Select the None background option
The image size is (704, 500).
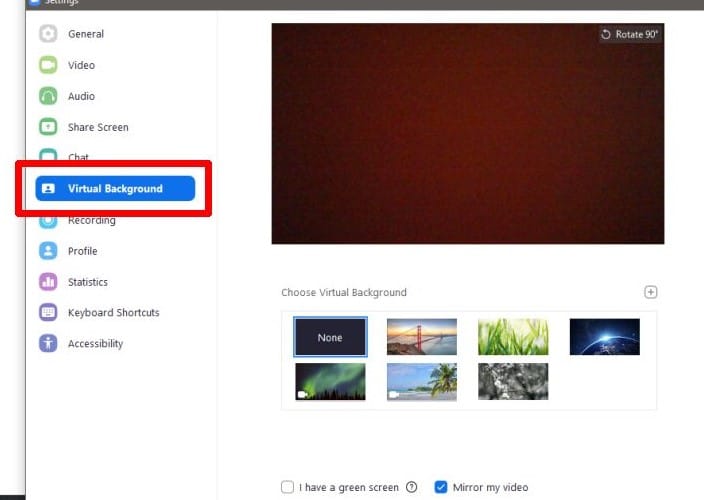(330, 338)
